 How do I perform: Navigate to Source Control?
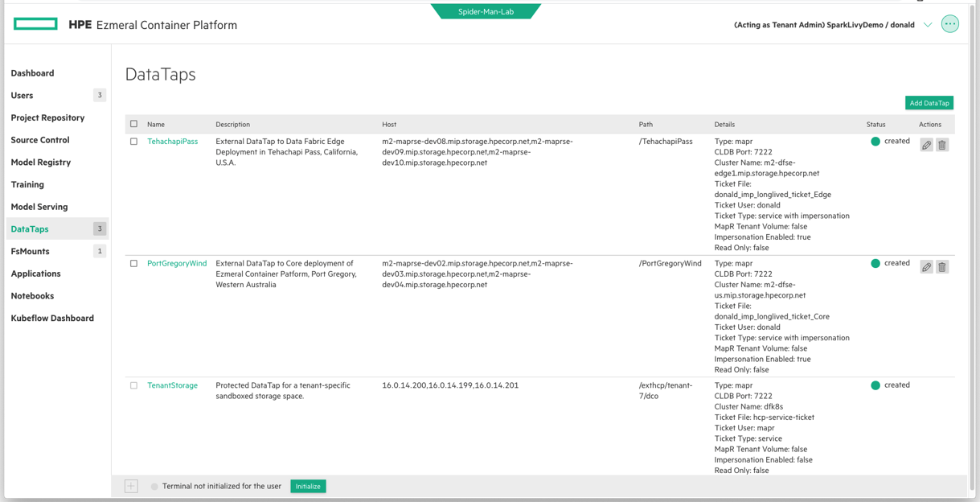(40, 140)
